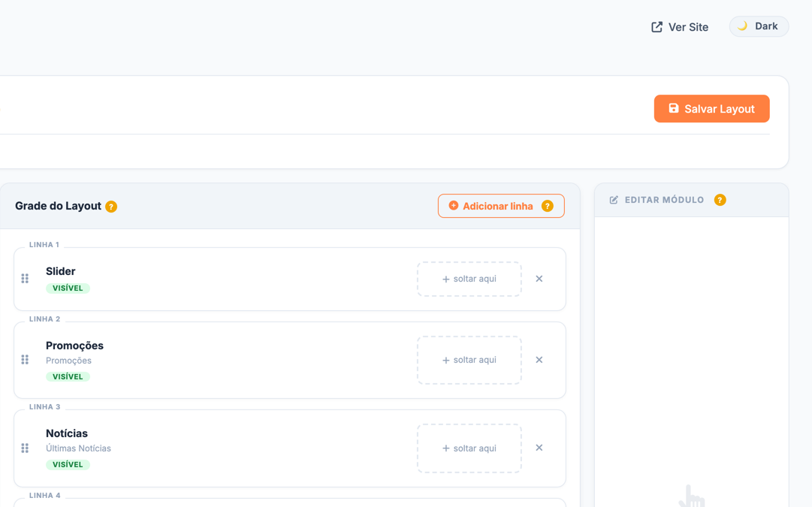The height and width of the screenshot is (507, 812).
Task: Click the plus circle icon in Adicionar linha
Action: (x=454, y=206)
